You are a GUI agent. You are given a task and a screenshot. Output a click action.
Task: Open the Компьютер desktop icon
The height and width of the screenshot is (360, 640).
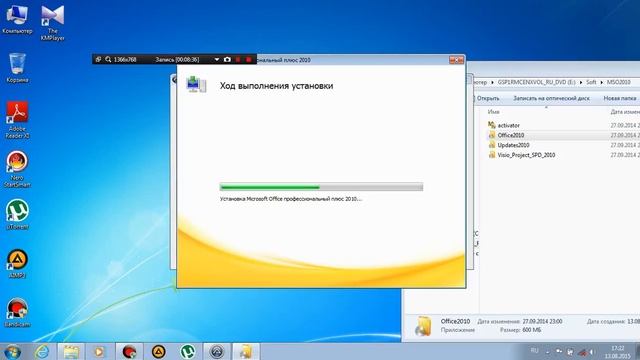(x=17, y=19)
